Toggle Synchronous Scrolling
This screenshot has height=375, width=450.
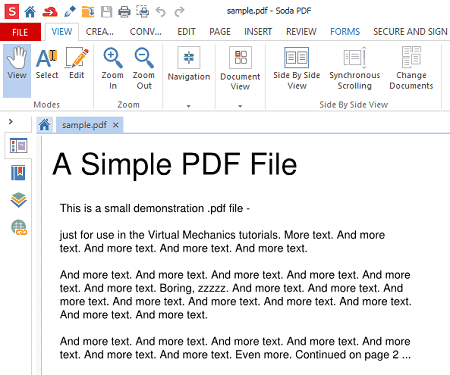355,69
